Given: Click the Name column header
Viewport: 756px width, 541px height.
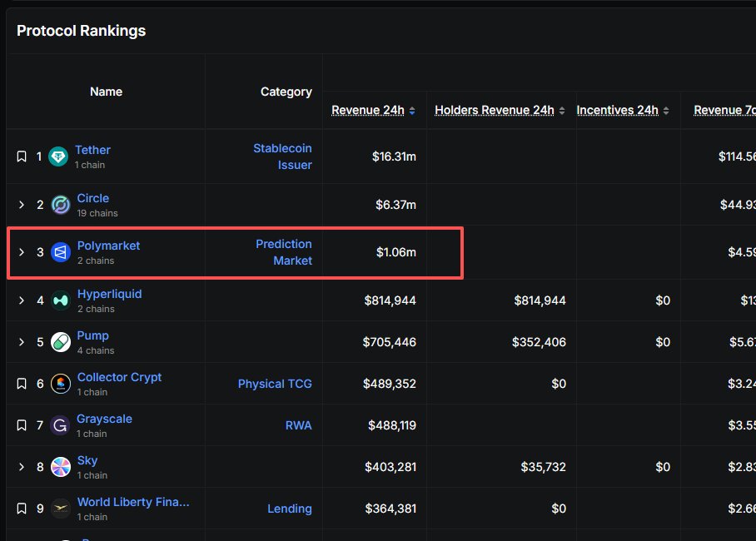Looking at the screenshot, I should coord(106,91).
